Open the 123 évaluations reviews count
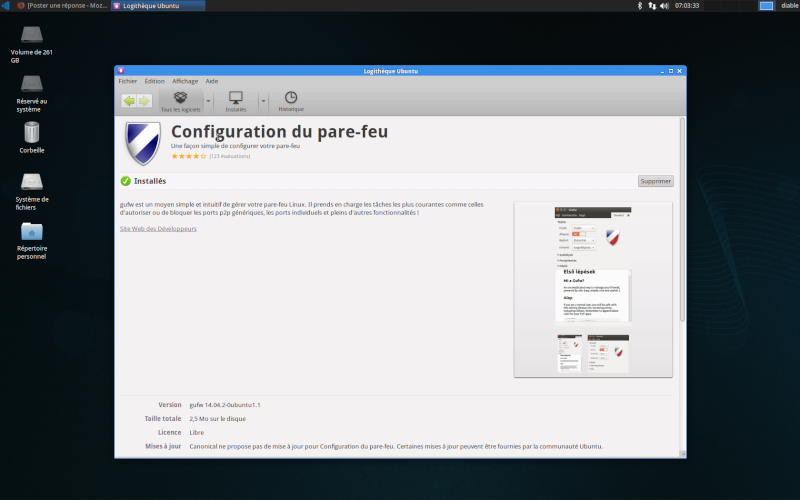 click(230, 156)
